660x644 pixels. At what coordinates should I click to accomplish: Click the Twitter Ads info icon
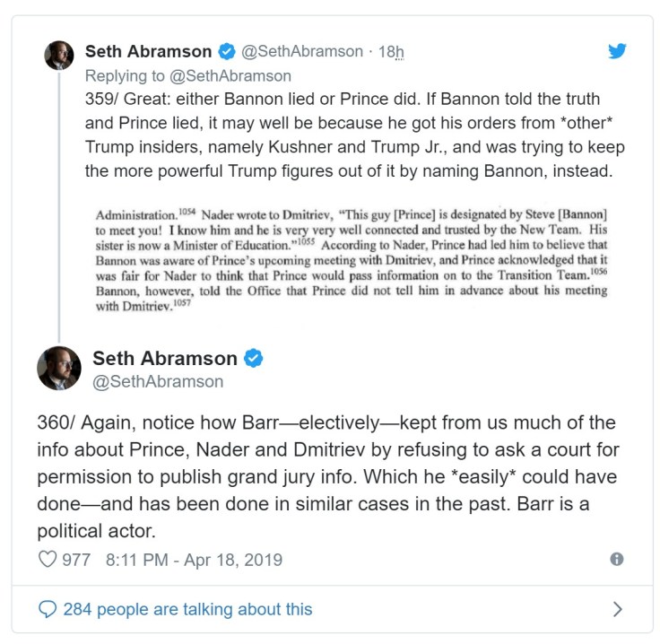pos(616,559)
